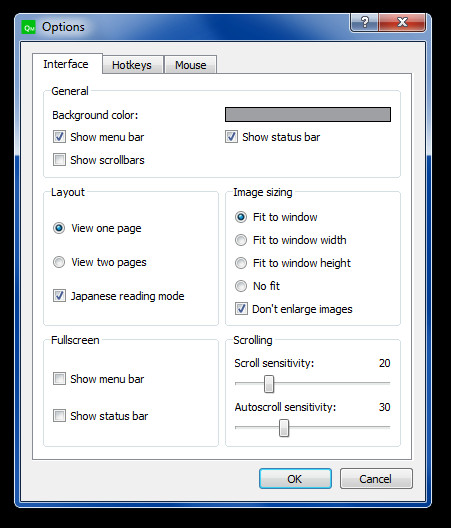This screenshot has width=451, height=528.
Task: Confirm settings with the OK button
Action: click(x=295, y=478)
